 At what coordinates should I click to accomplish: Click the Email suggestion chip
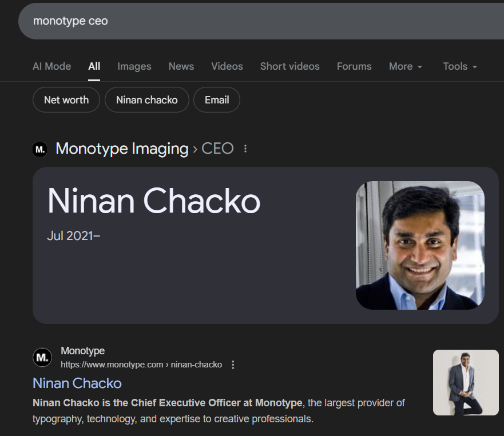click(217, 100)
